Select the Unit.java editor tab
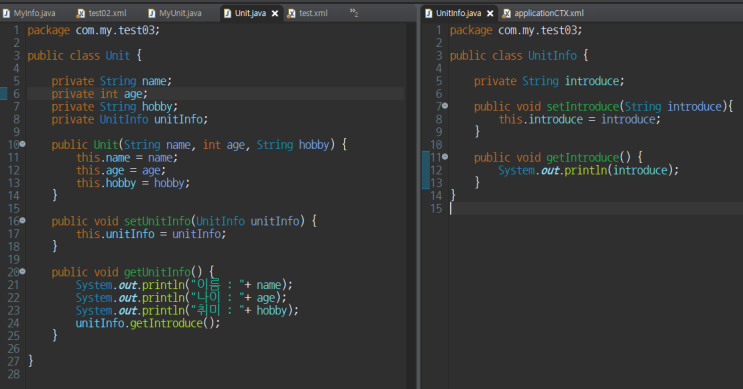This screenshot has width=743, height=389. click(x=250, y=13)
